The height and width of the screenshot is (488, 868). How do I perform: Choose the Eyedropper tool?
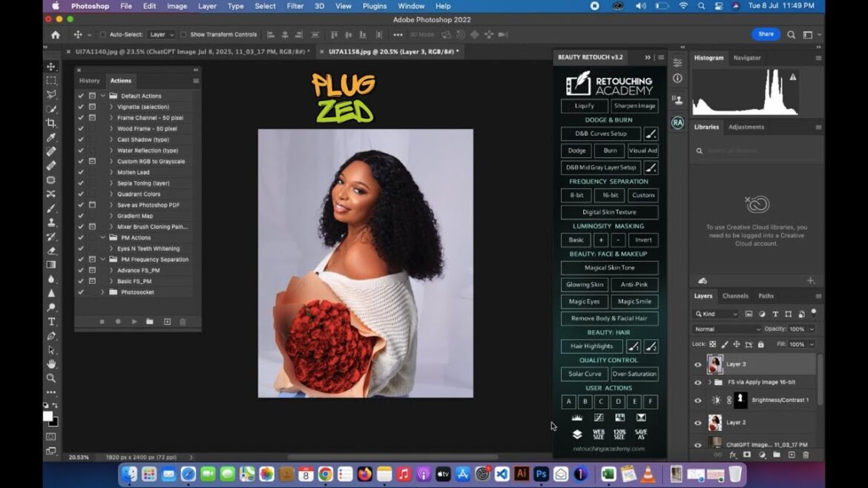[x=51, y=138]
